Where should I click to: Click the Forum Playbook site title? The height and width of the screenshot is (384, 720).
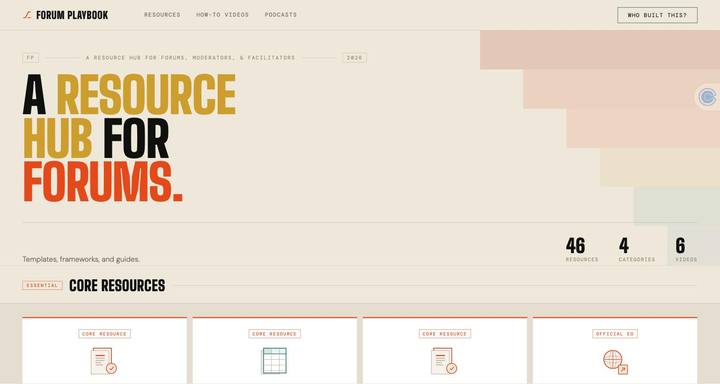(x=72, y=15)
